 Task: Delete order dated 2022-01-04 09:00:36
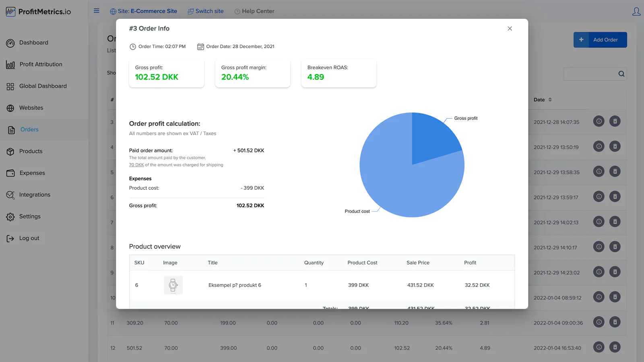[x=615, y=322]
